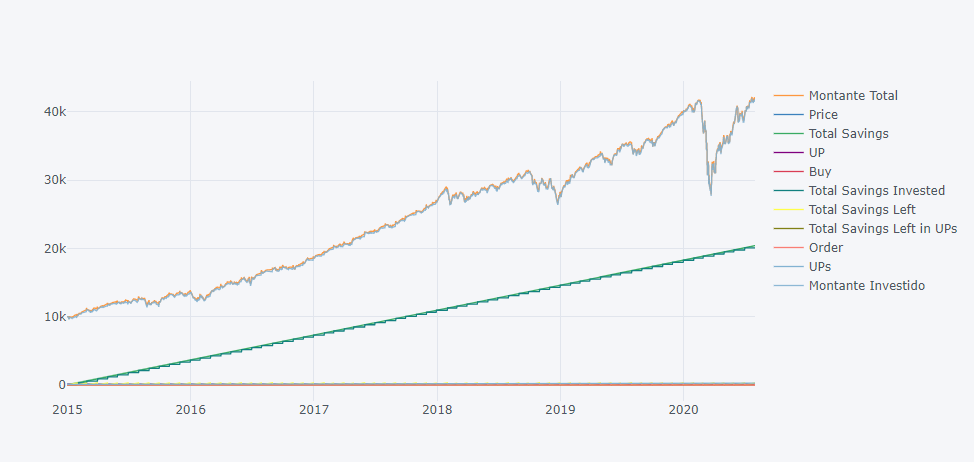974x462 pixels.
Task: Click the 40k label on the y-axis
Action: (54, 112)
